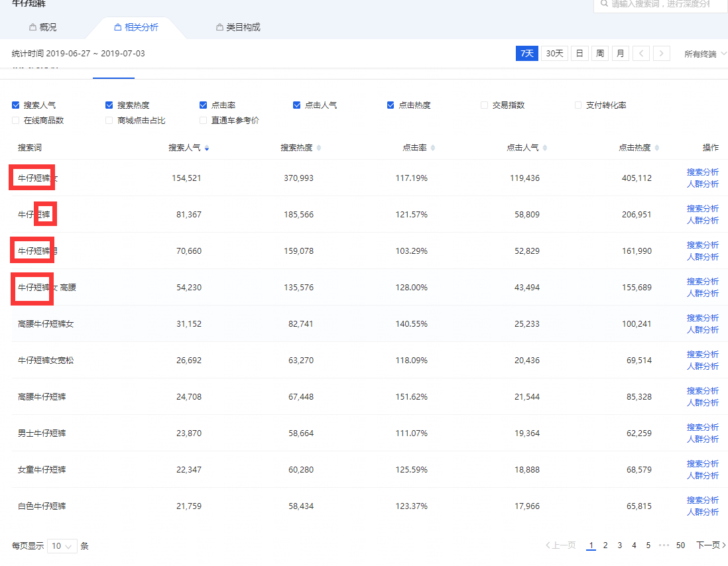Sort by 搜索人气 column sort icon
Screen dimensions: 728x566
click(207, 148)
